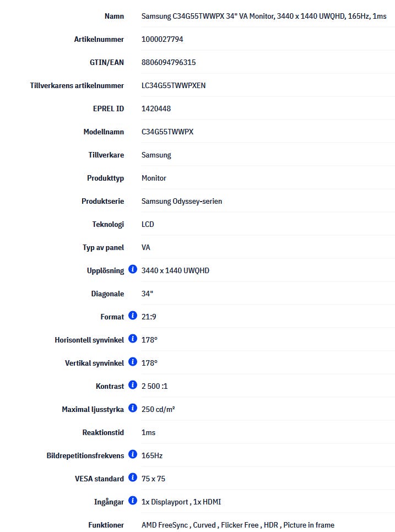Click Samsung Odyssey-serien product series text
The width and height of the screenshot is (395, 532).
click(182, 201)
